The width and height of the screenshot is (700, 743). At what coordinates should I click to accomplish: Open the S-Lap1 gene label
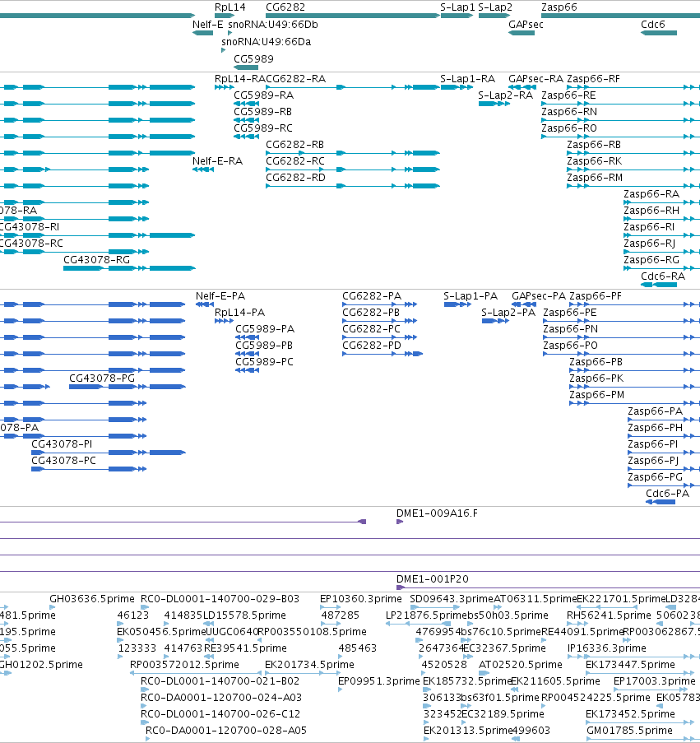(x=457, y=7)
